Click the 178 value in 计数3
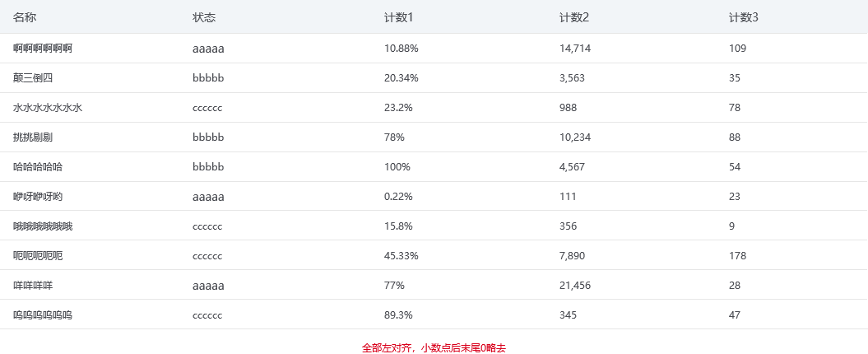Image resolution: width=868 pixels, height=354 pixels. click(737, 256)
